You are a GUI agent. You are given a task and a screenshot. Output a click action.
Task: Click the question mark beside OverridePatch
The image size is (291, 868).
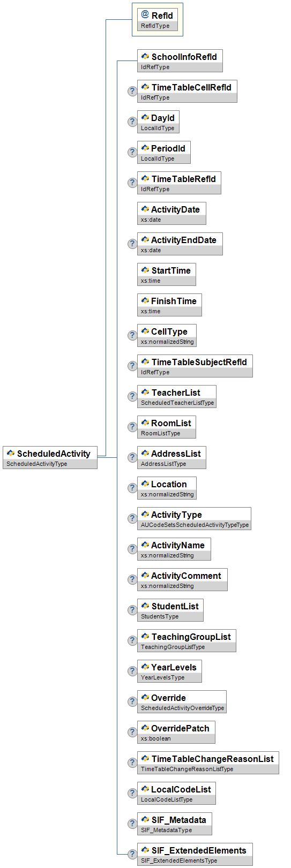pos(132,732)
